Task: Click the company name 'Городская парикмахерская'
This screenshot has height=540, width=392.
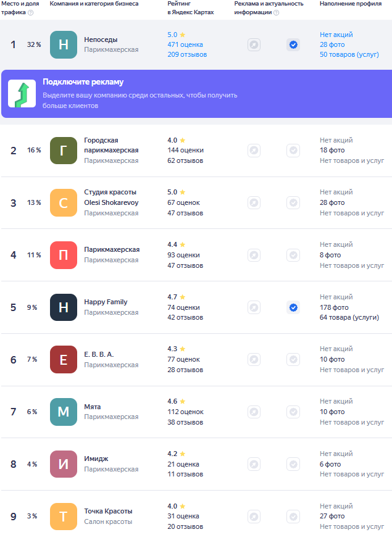Action: coord(111,145)
